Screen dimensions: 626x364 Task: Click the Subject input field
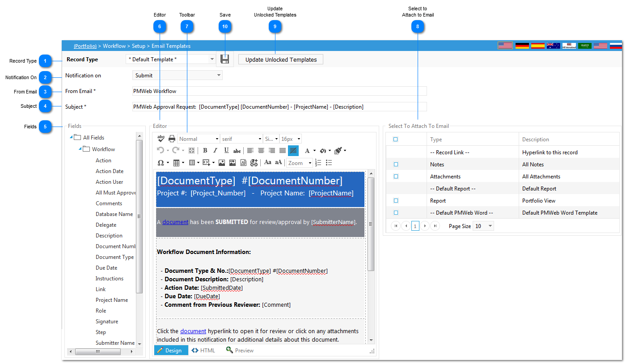tap(279, 107)
